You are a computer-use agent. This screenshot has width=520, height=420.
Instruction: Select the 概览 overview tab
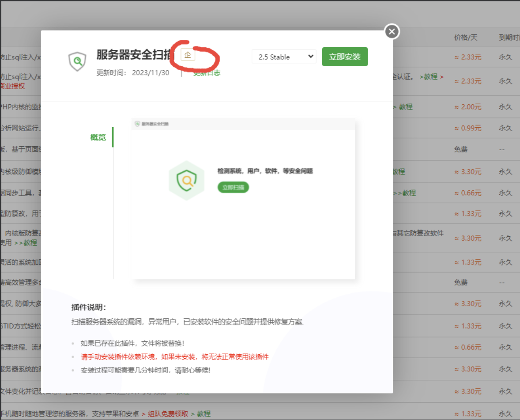pos(98,137)
